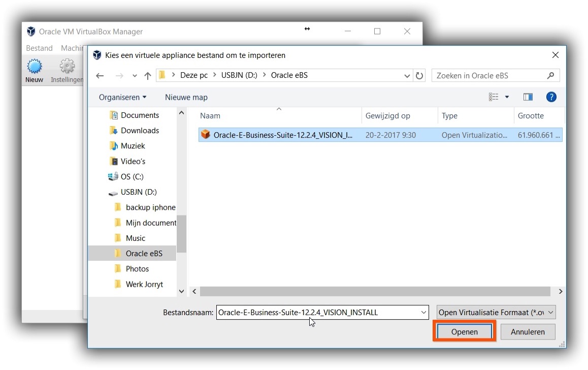The height and width of the screenshot is (370, 588).
Task: Click the Nieuw icon in VirtualBox Manager
Action: pyautogui.click(x=34, y=67)
